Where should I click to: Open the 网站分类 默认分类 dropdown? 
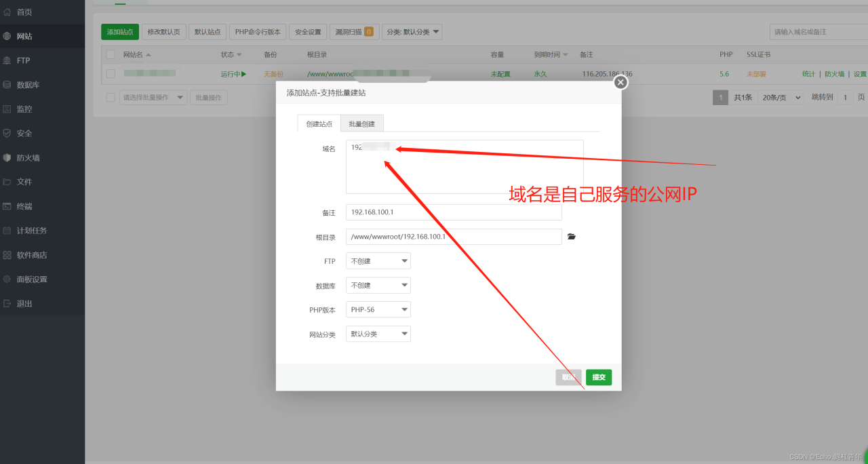378,334
